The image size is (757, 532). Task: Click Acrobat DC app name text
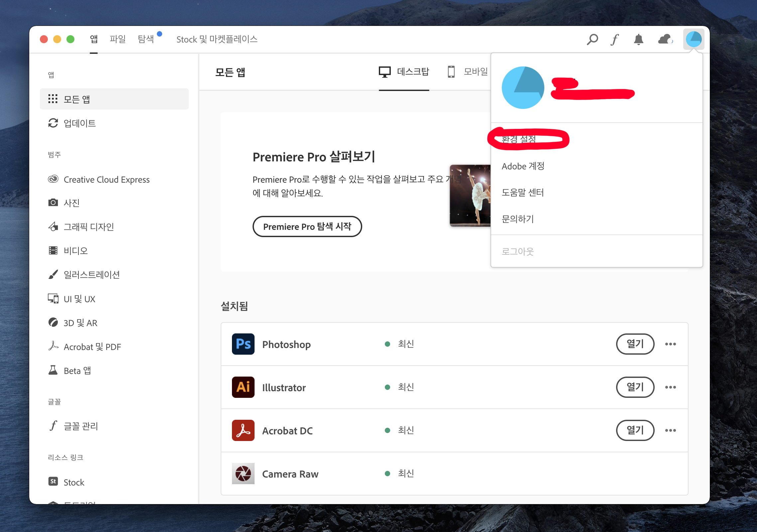(287, 431)
